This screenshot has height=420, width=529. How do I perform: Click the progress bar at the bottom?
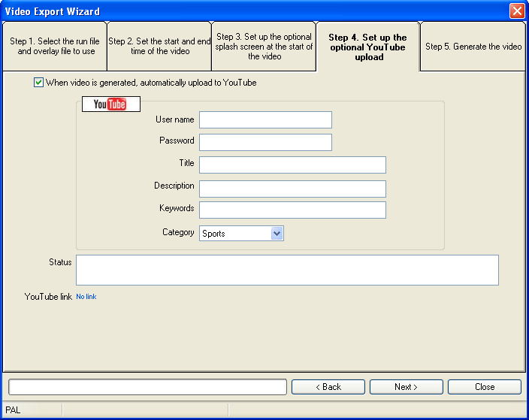pos(147,387)
